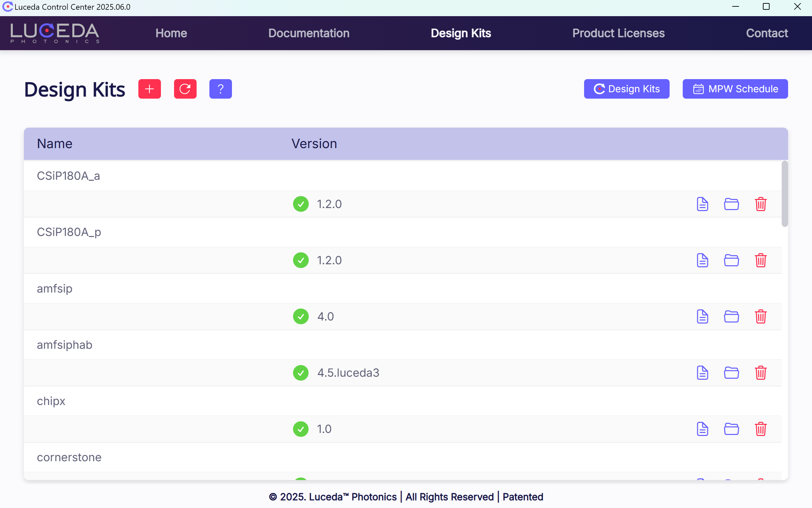Viewport: 812px width, 508px height.
Task: Select the cornerstone kit name
Action: click(x=69, y=457)
